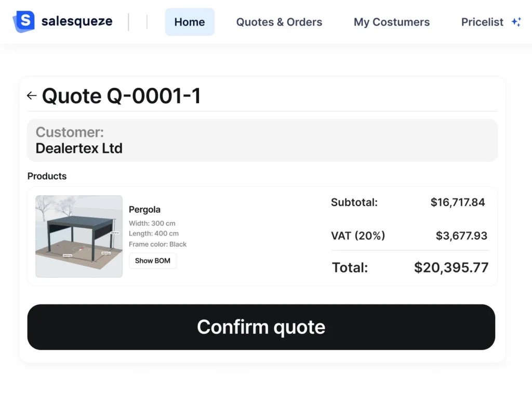Click the back arrow beside Quote title
The width and height of the screenshot is (532, 396).
tap(32, 96)
